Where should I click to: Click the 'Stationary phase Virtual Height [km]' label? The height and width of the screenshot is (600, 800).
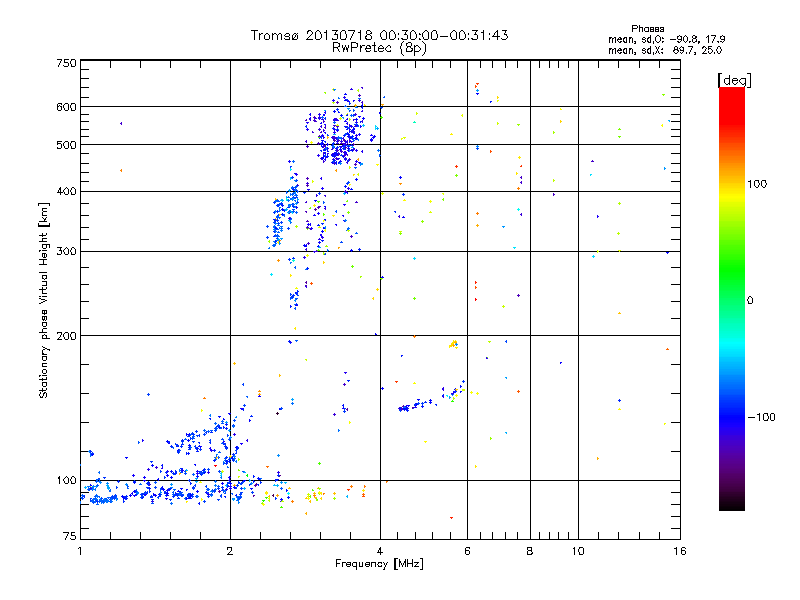tap(44, 300)
